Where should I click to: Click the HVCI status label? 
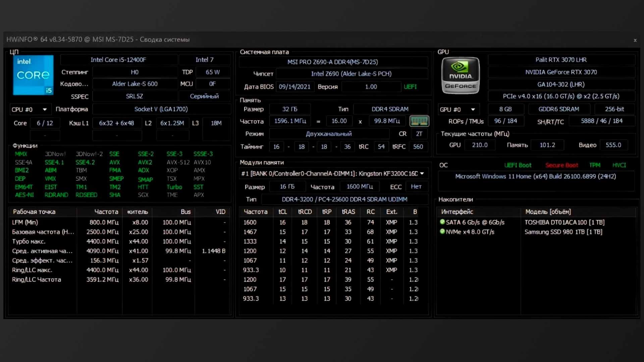619,165
